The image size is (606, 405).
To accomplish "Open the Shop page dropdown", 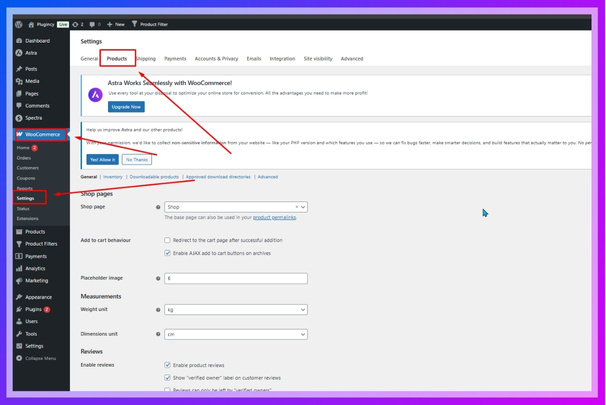I will click(x=236, y=207).
